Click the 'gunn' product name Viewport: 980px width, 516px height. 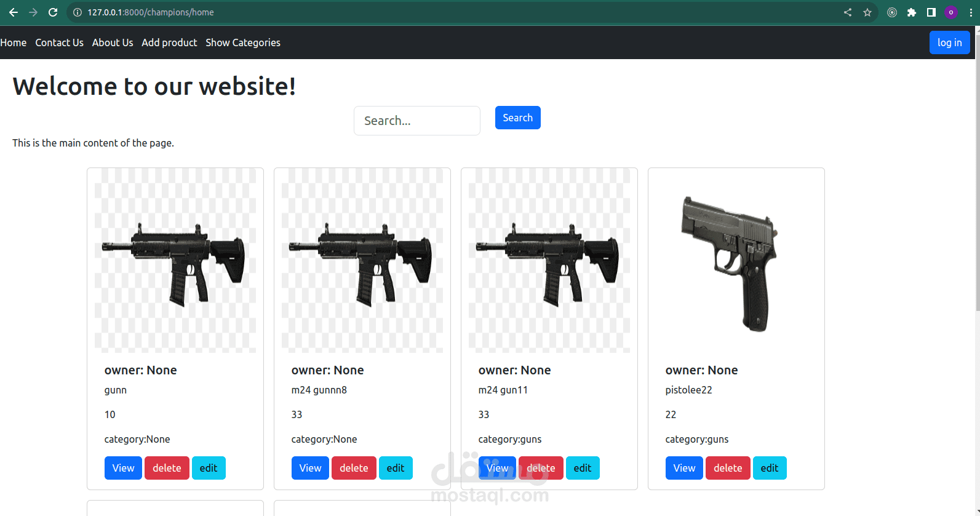[x=116, y=390]
